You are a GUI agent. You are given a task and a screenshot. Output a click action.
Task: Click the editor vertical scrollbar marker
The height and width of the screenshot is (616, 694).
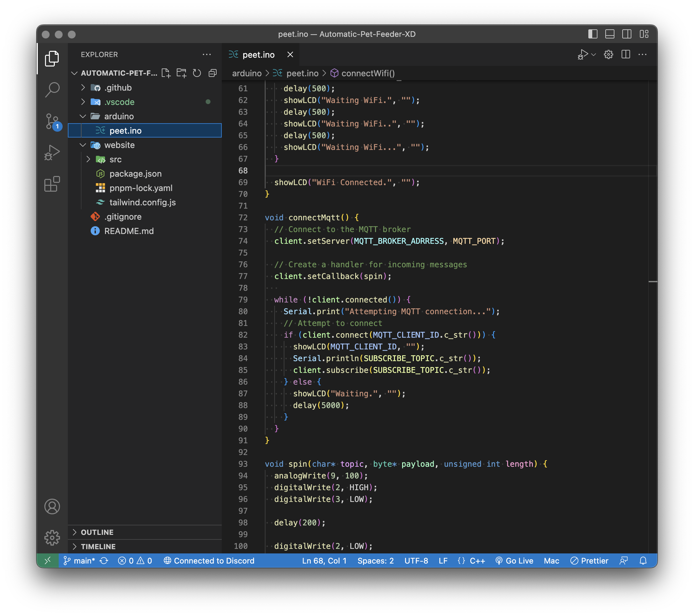tap(653, 282)
